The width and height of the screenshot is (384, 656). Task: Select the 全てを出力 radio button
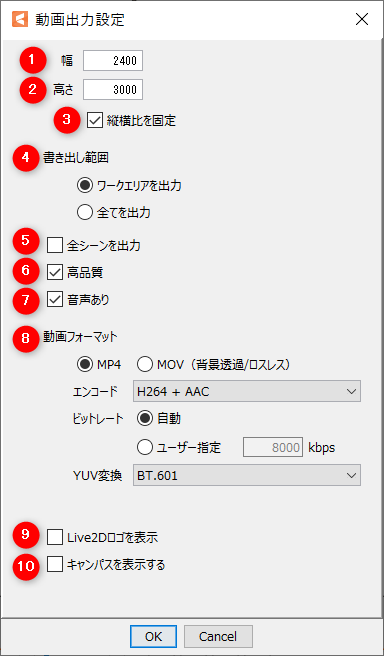[85, 213]
